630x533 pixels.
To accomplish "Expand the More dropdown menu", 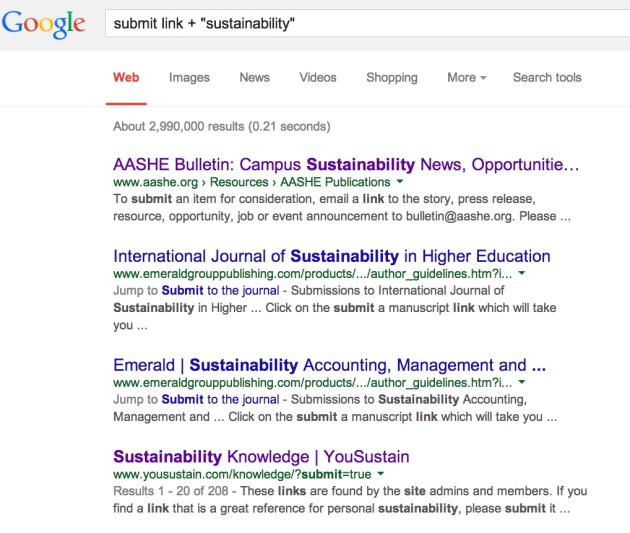I will 467,77.
